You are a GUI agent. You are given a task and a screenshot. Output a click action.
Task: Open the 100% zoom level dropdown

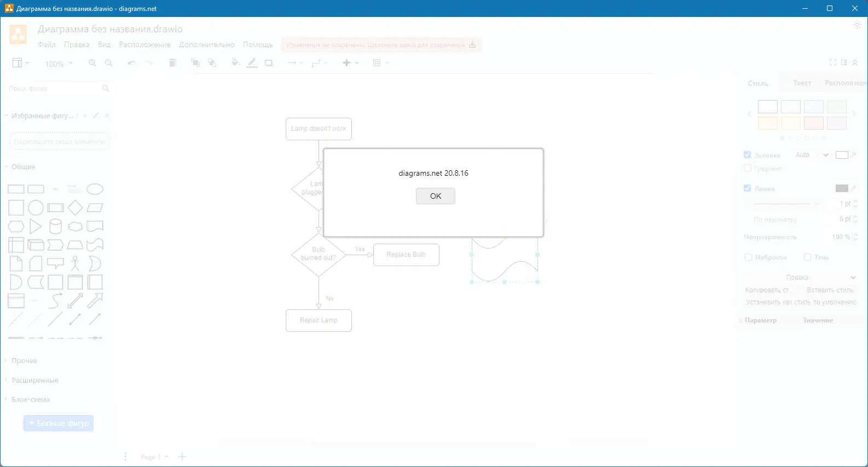coord(59,64)
